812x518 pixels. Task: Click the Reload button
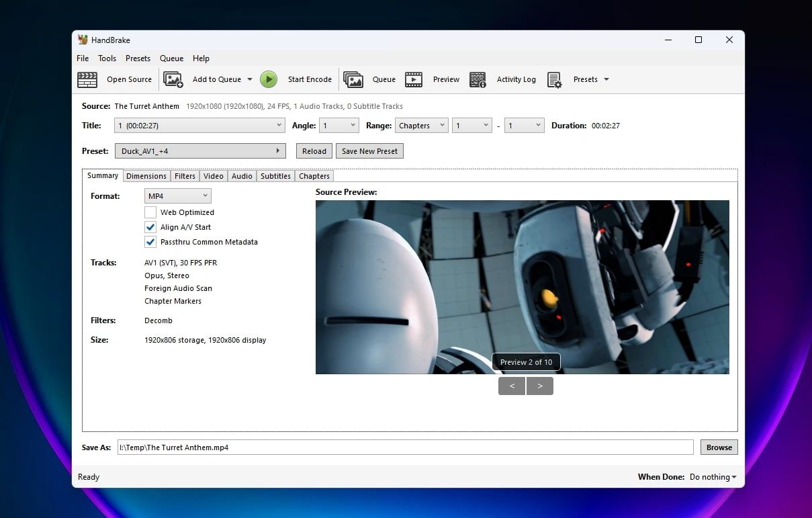pos(314,151)
